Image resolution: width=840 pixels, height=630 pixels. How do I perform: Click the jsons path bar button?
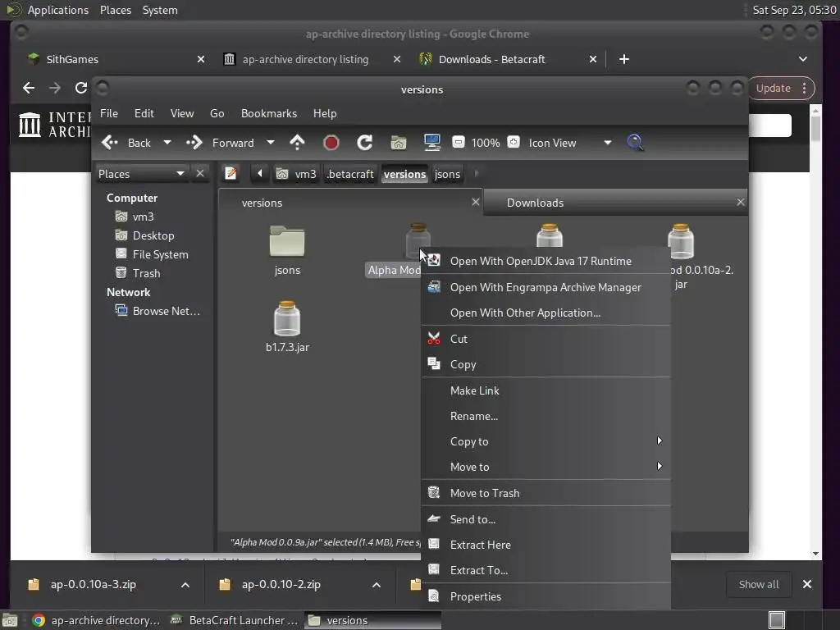(447, 174)
